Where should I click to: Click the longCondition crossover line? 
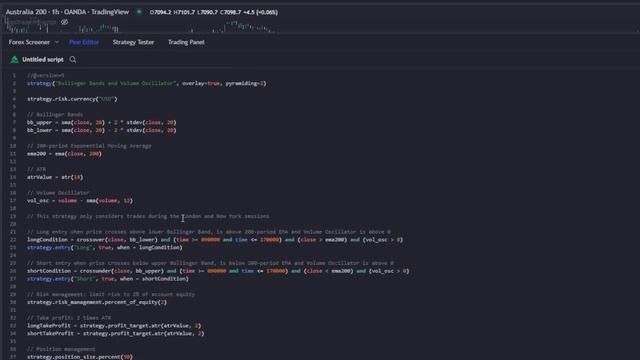tap(215, 240)
